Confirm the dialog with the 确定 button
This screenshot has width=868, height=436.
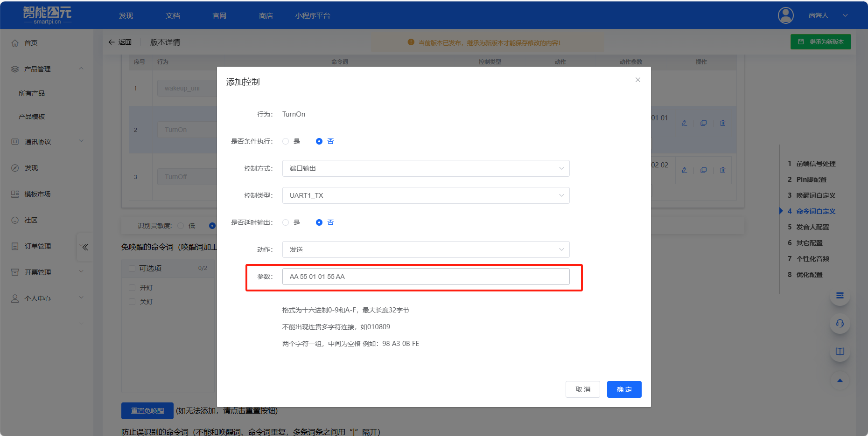624,389
